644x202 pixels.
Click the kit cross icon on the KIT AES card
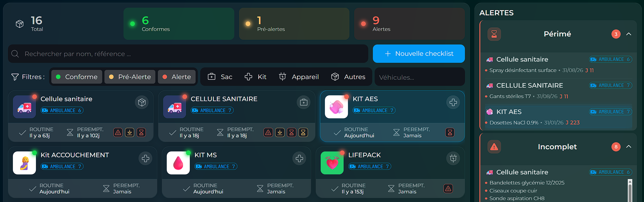coord(453,102)
